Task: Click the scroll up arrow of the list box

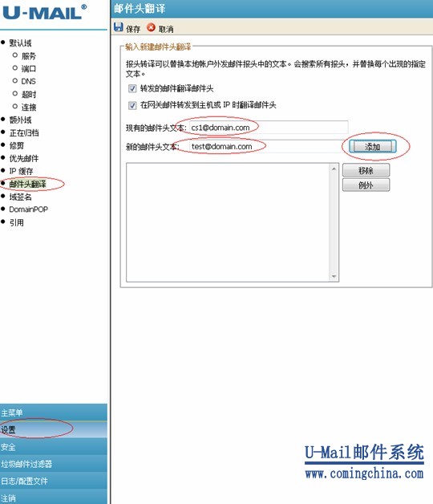Action: click(334, 169)
